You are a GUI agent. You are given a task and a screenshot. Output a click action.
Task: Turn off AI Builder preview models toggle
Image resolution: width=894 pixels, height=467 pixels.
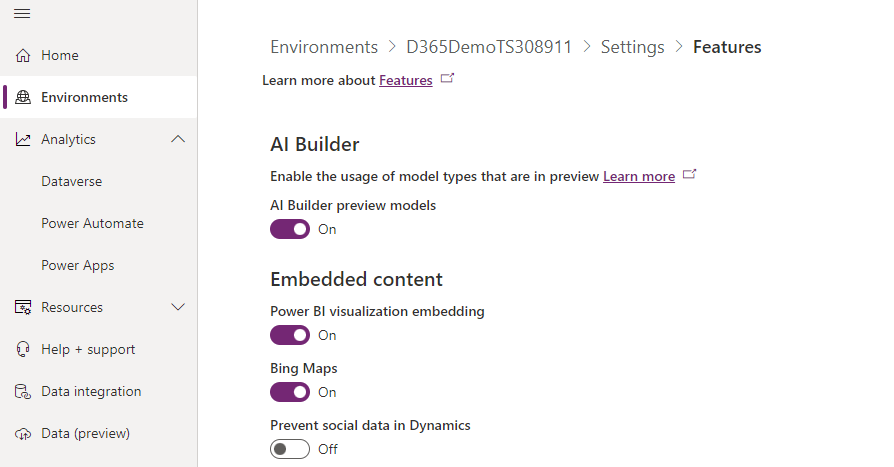point(290,229)
